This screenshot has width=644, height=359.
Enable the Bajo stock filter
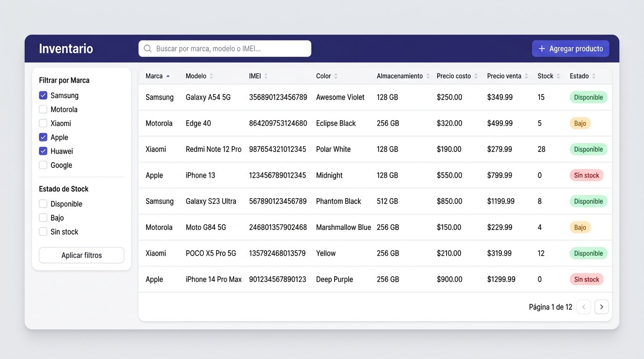(43, 218)
